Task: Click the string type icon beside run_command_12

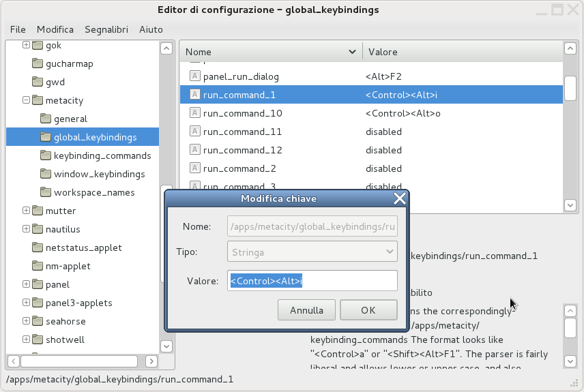Action: [194, 150]
